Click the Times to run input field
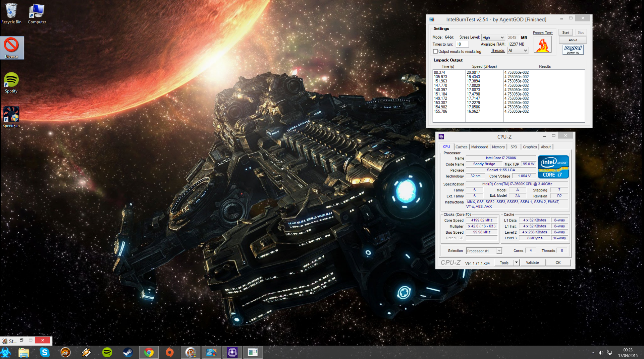 [x=462, y=44]
